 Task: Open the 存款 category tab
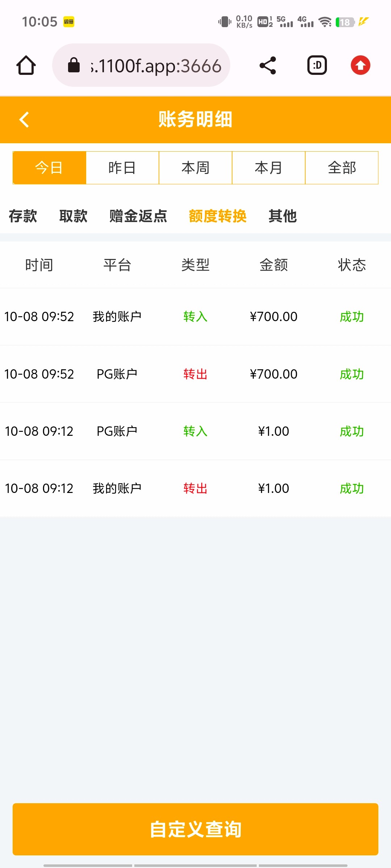tap(23, 216)
